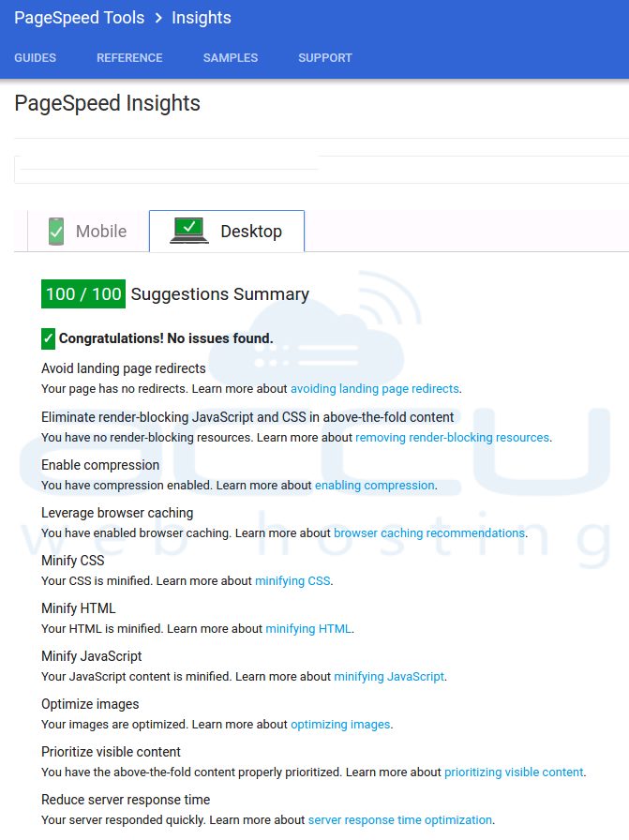This screenshot has width=629, height=840.
Task: Click the URL input field
Action: tap(322, 170)
